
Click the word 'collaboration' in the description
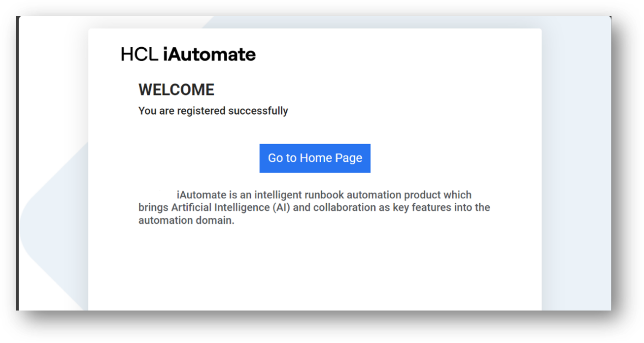click(344, 208)
